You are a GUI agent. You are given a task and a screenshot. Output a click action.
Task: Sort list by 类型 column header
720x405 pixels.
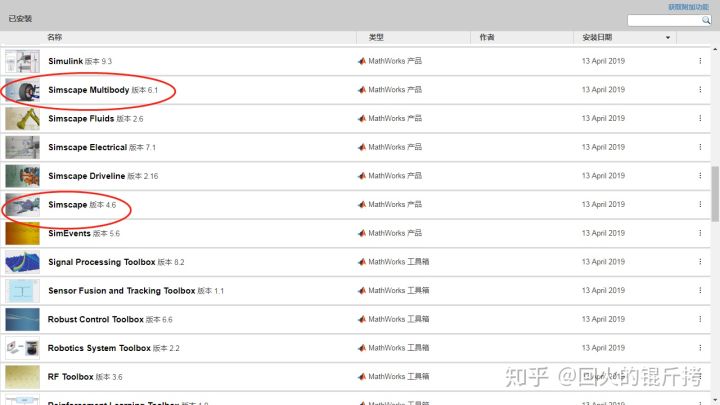point(376,37)
